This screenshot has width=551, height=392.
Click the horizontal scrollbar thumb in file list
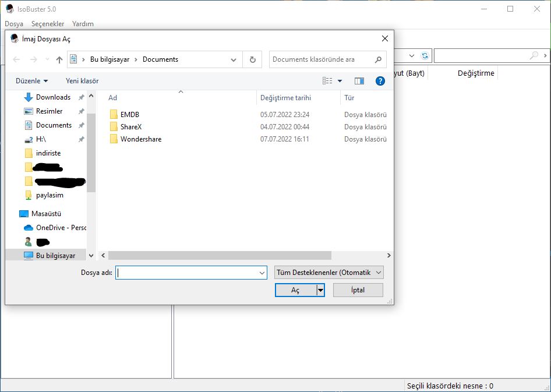click(x=220, y=255)
